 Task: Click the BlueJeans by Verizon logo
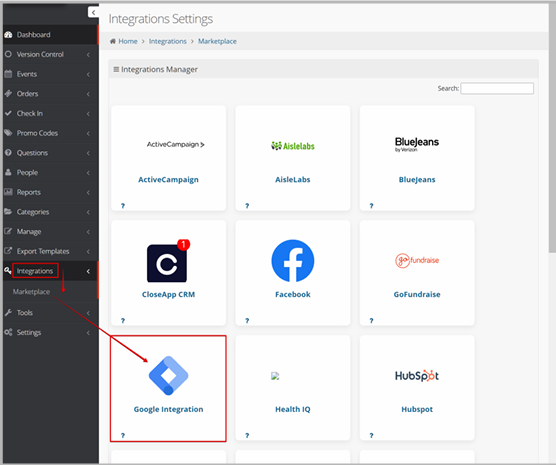(417, 144)
